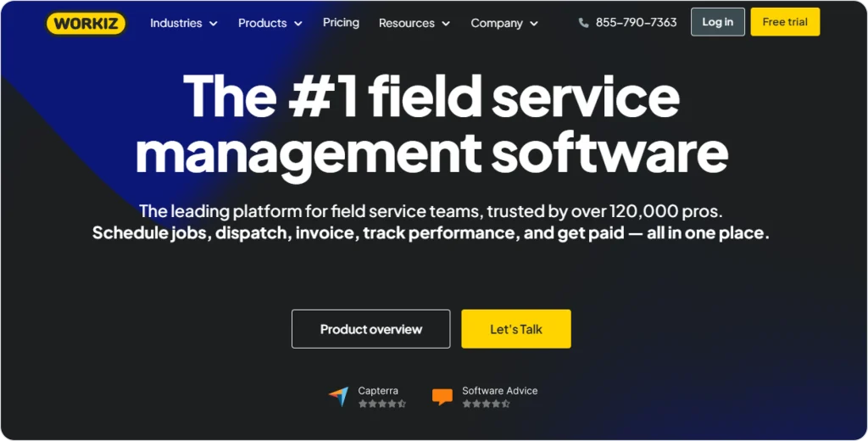Open the Product overview button
The width and height of the screenshot is (868, 441).
(371, 329)
